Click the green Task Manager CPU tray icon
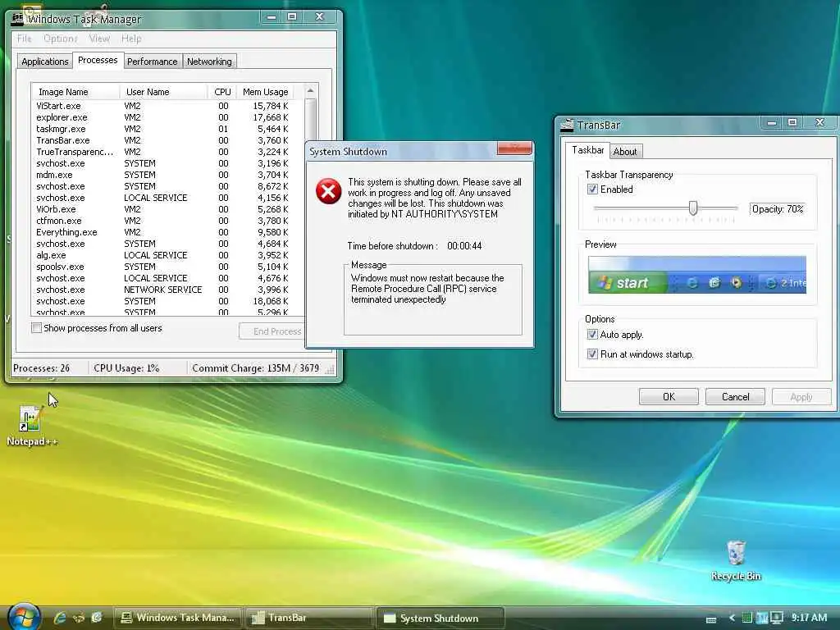840x630 pixels. point(746,619)
